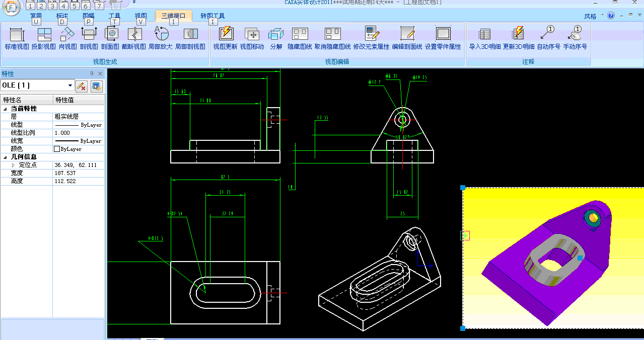Collapse the 当前特性 property group
644x340 pixels.
[6, 109]
